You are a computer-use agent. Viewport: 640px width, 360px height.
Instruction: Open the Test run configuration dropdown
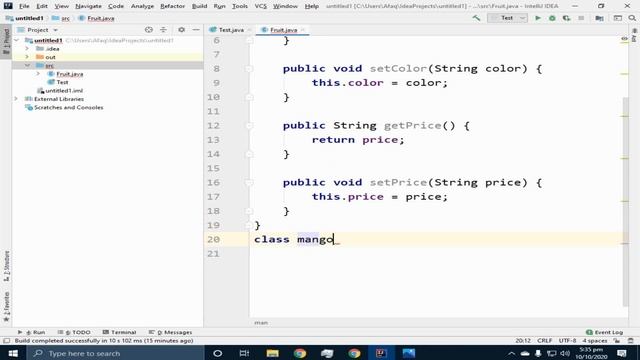[507, 18]
